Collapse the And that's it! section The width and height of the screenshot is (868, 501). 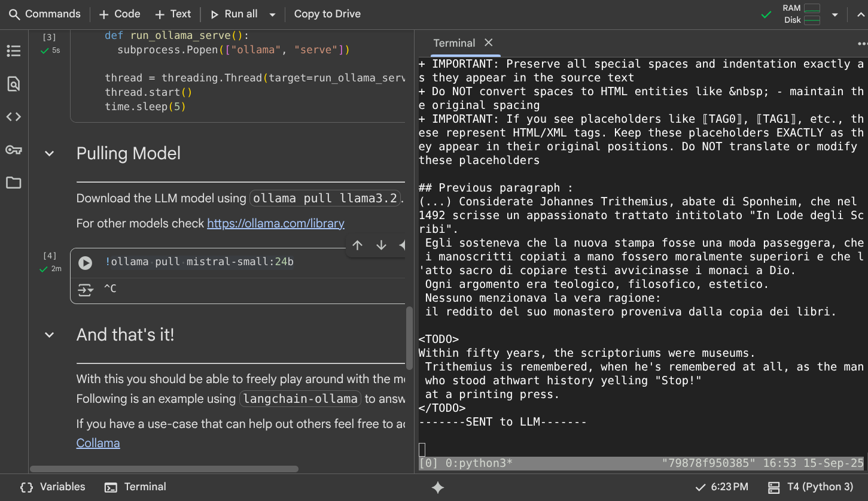pos(50,335)
